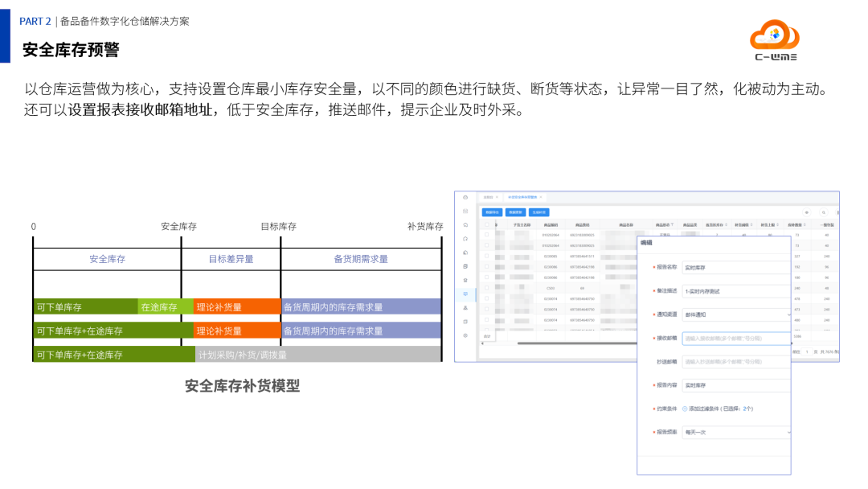Click the 抄送邮箱 input field
868x489 pixels.
pos(736,362)
